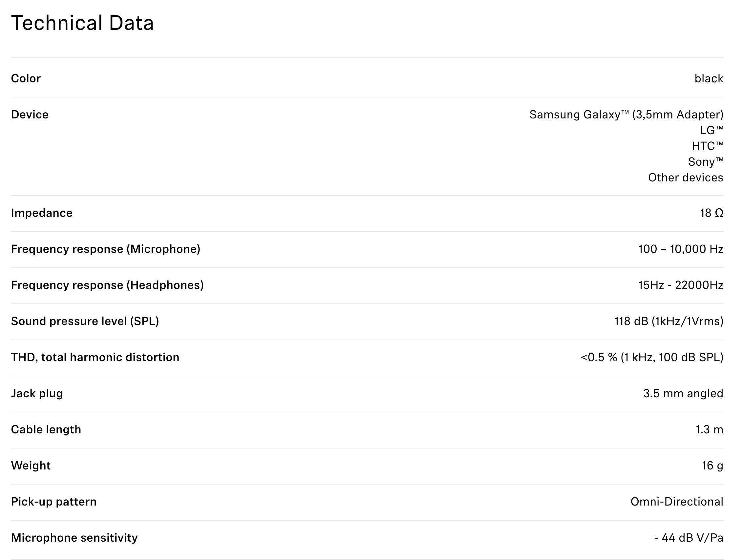This screenshot has width=742, height=560.
Task: Select the Impedance label
Action: [x=42, y=213]
